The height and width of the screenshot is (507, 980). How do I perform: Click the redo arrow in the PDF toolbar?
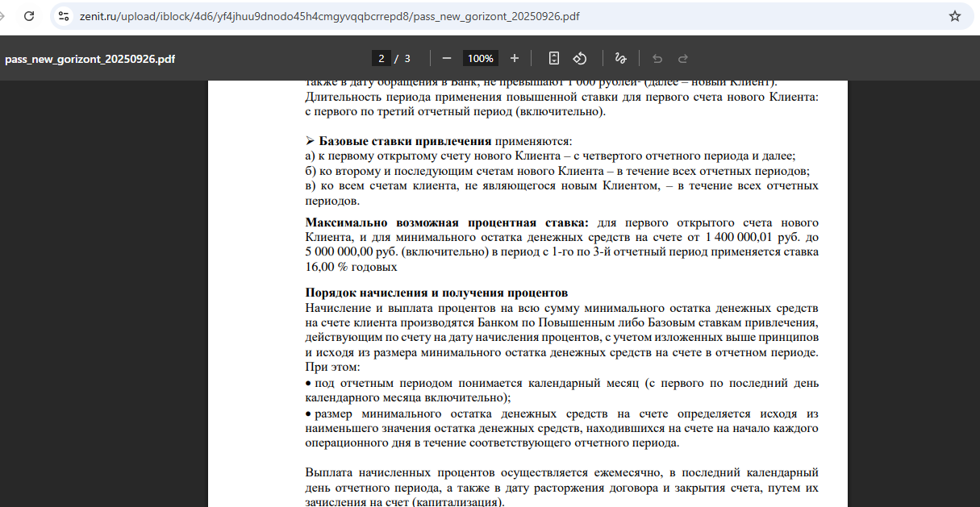pyautogui.click(x=683, y=58)
